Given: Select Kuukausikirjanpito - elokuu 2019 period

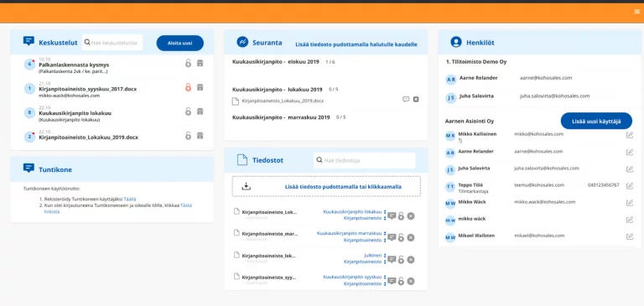Looking at the screenshot, I should pyautogui.click(x=276, y=61).
